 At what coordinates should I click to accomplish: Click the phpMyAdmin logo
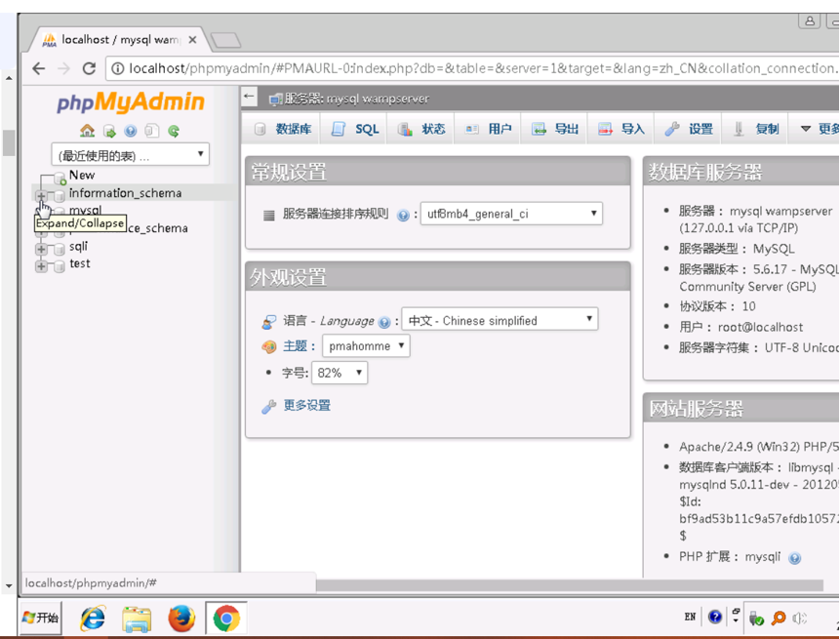131,101
